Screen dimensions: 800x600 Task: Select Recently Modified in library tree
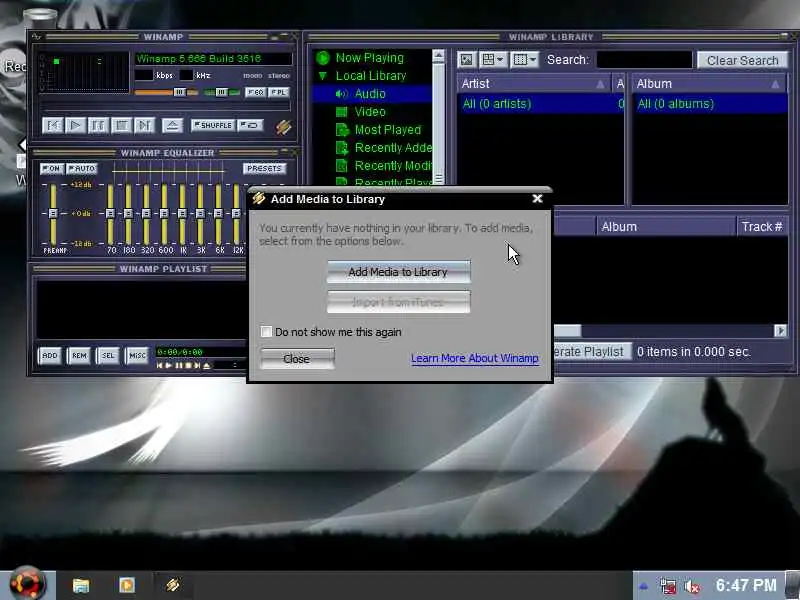click(x=393, y=165)
